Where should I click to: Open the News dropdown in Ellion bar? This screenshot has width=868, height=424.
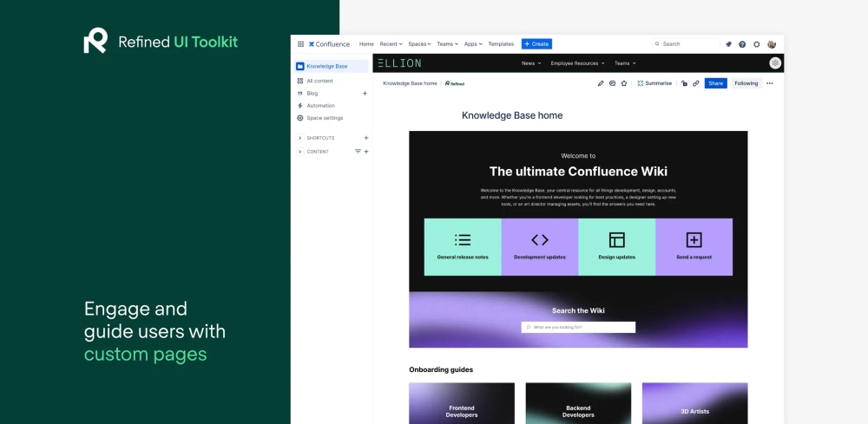pos(531,63)
